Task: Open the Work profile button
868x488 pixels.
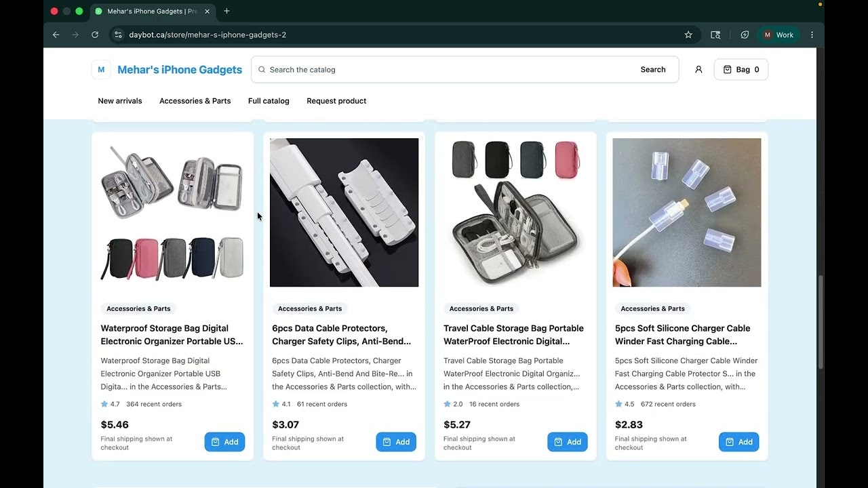Action: point(778,35)
